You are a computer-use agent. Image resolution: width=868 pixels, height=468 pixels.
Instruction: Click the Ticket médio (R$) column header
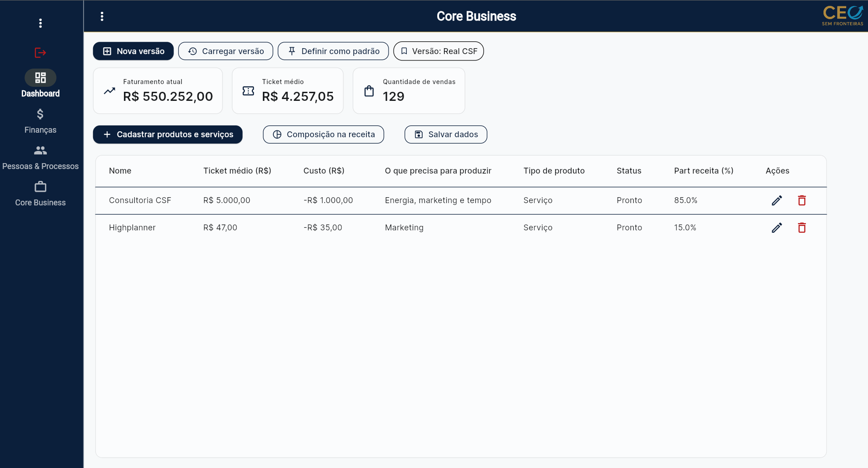pos(237,171)
